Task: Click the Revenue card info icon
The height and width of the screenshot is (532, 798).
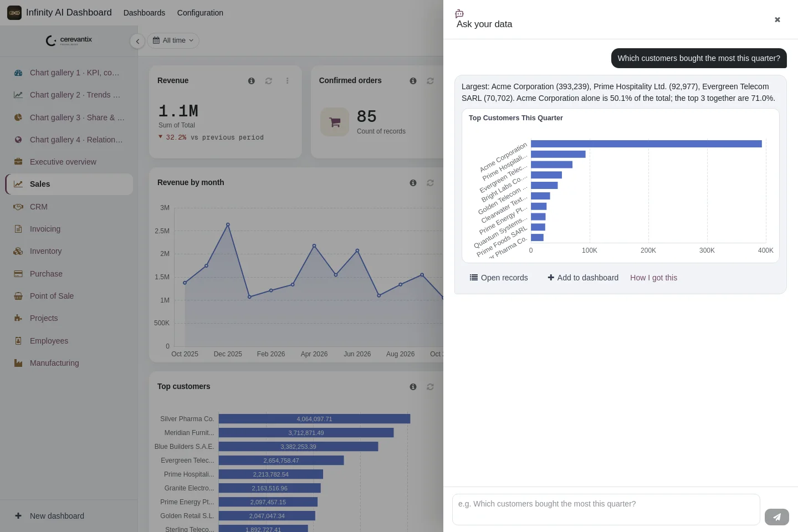Action: 252,81
